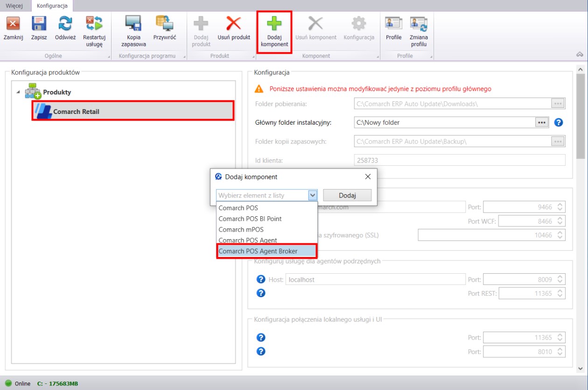Viewport: 588px width, 390px height.
Task: Click help icon beside Port 8010
Action: [261, 351]
